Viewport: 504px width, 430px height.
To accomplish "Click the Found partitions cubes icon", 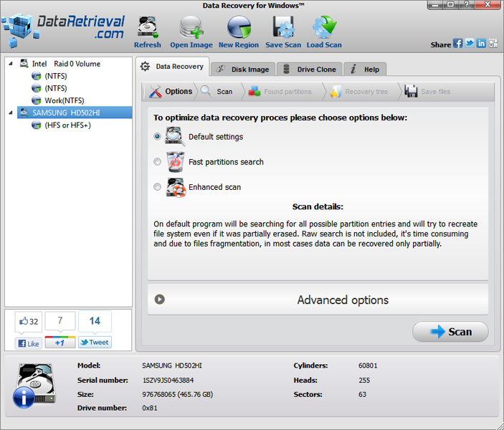I will pos(255,92).
